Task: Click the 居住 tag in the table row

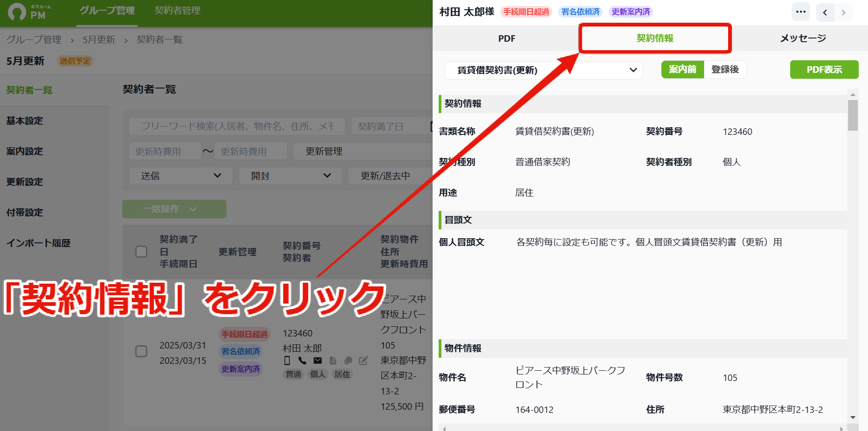Action: (342, 374)
